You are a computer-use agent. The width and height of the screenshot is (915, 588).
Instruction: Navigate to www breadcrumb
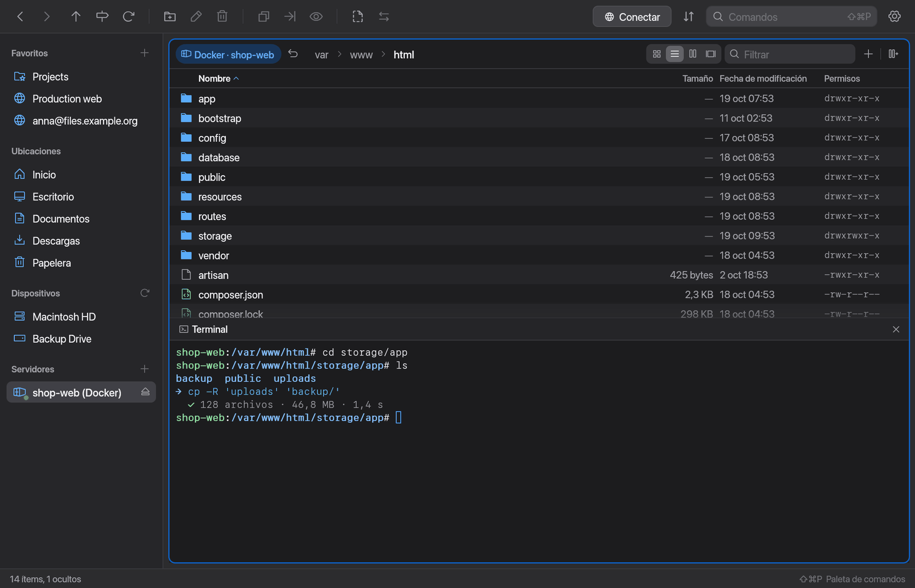(x=361, y=55)
